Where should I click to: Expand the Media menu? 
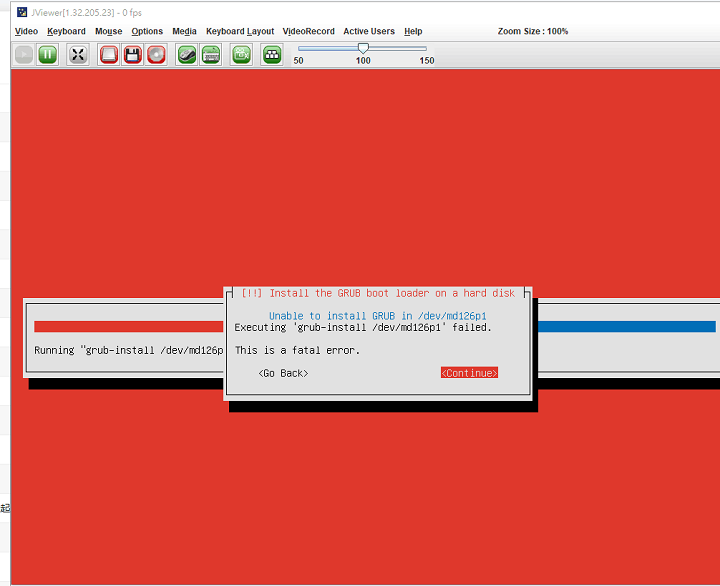(184, 31)
